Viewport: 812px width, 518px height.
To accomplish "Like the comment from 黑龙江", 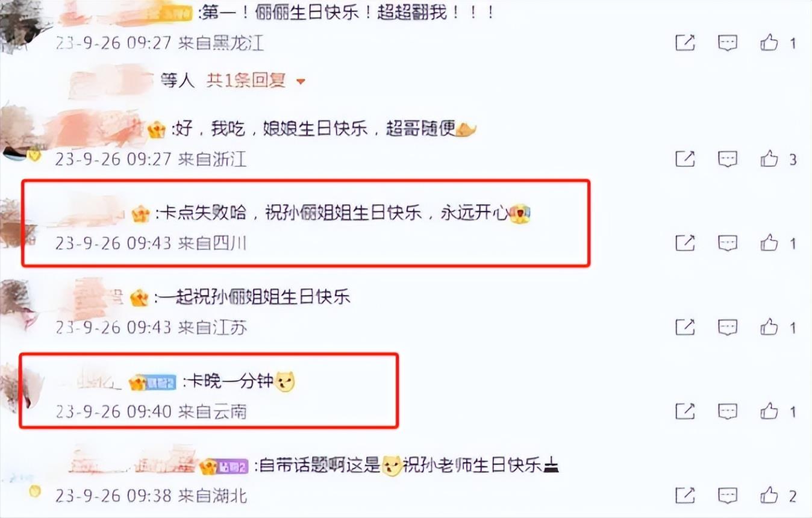I will click(769, 43).
